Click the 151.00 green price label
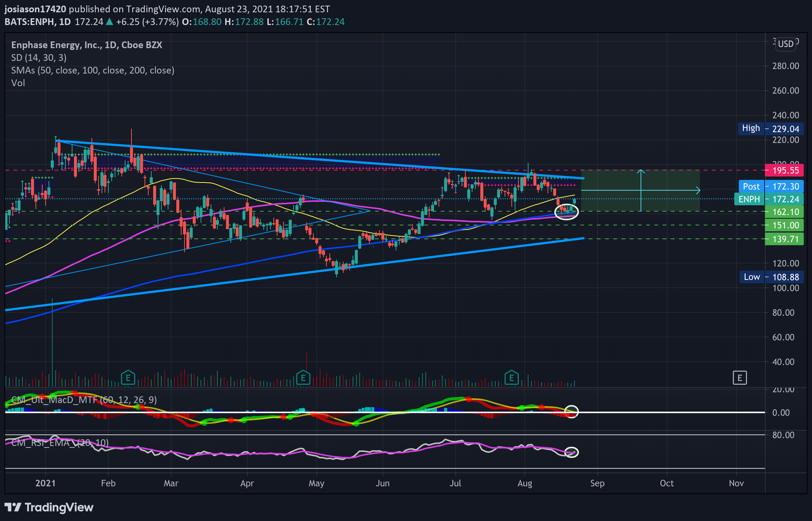The height and width of the screenshot is (521, 812). click(784, 225)
